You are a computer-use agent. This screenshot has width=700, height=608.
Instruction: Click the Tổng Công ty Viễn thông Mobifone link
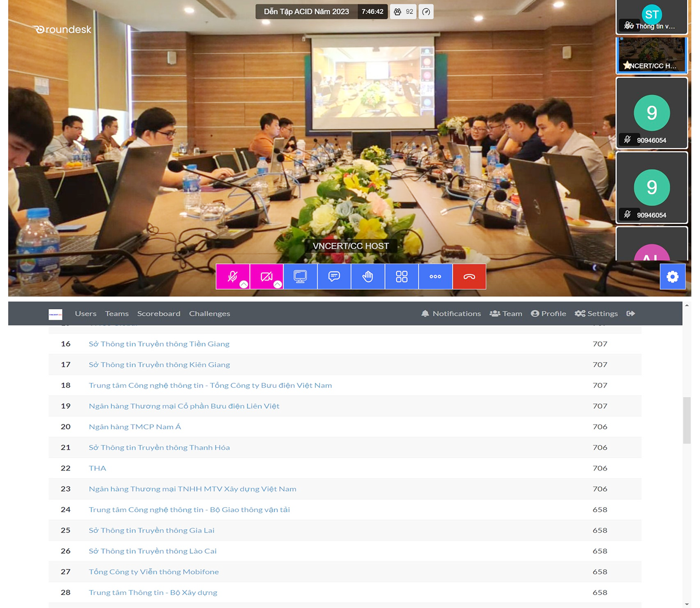[154, 571]
